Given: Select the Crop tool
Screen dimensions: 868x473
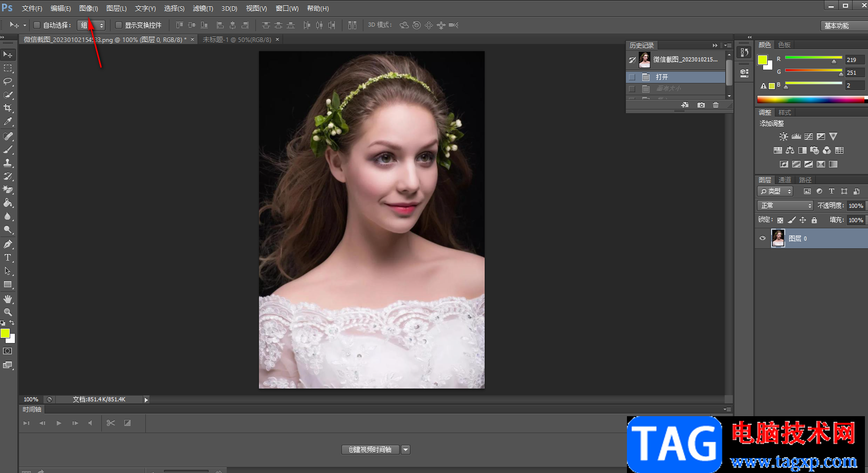Looking at the screenshot, I should [x=8, y=108].
